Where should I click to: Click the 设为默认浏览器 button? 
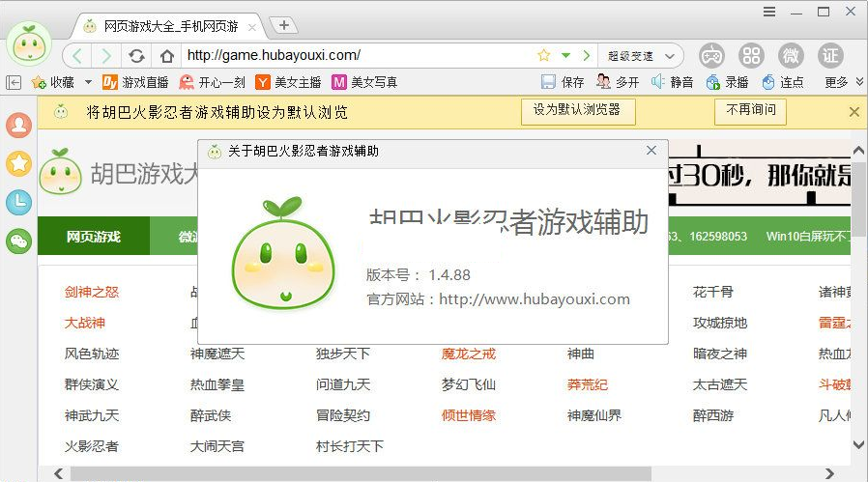coord(577,110)
